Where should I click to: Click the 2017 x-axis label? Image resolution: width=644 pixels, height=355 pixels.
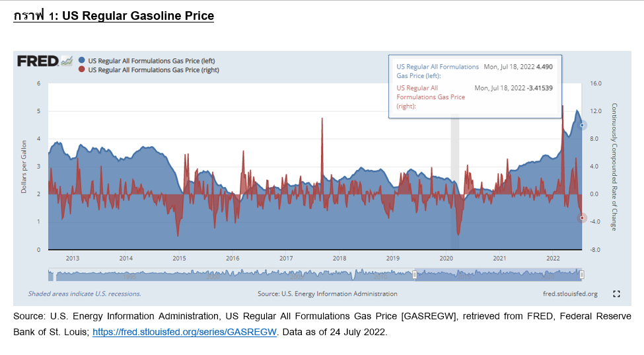[x=286, y=258]
